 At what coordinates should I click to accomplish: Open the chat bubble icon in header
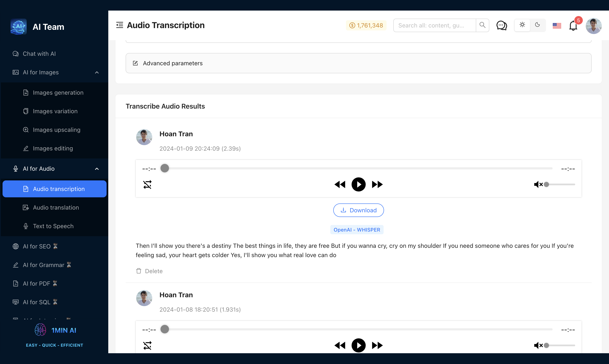(x=502, y=25)
